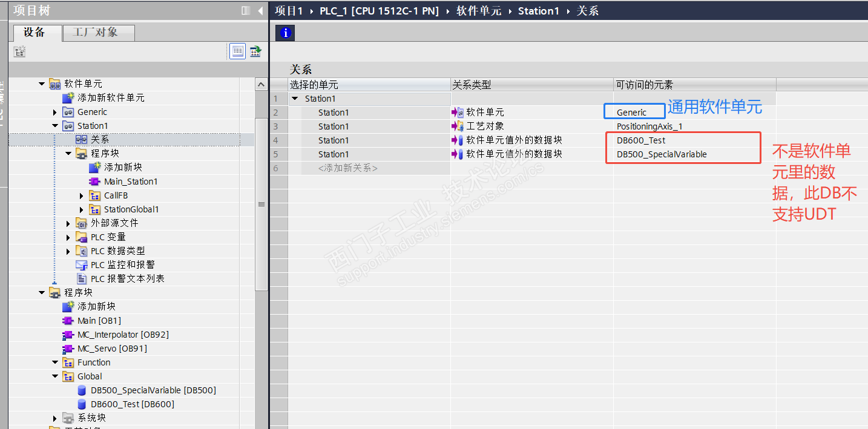868x429 pixels.
Task: Open the Main_Station1 block icon
Action: pyautogui.click(x=94, y=182)
